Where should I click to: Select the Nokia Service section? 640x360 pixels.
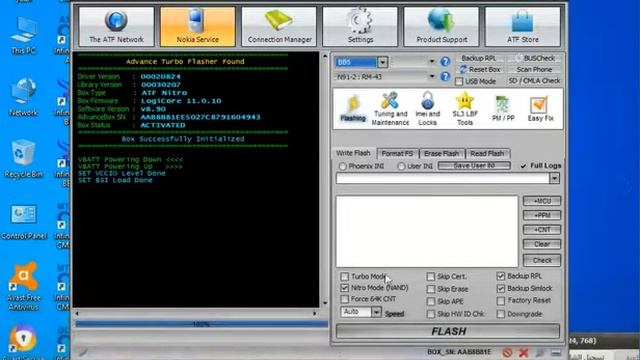pyautogui.click(x=198, y=27)
